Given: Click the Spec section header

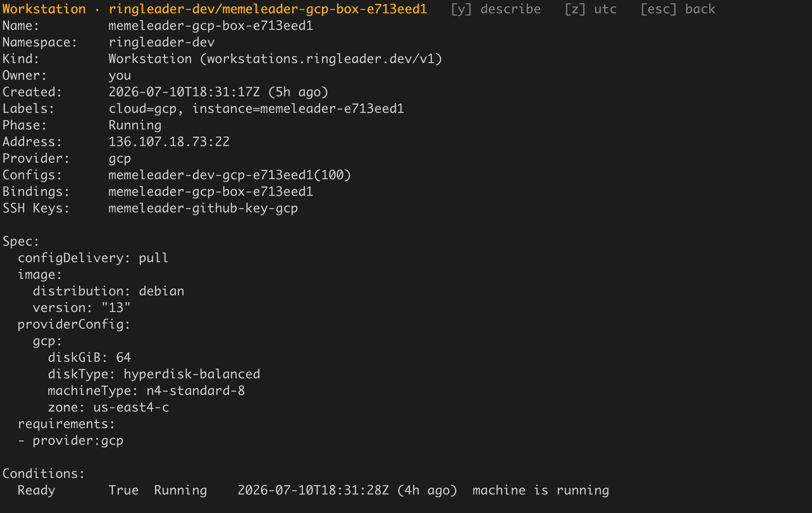Looking at the screenshot, I should pyautogui.click(x=21, y=241).
